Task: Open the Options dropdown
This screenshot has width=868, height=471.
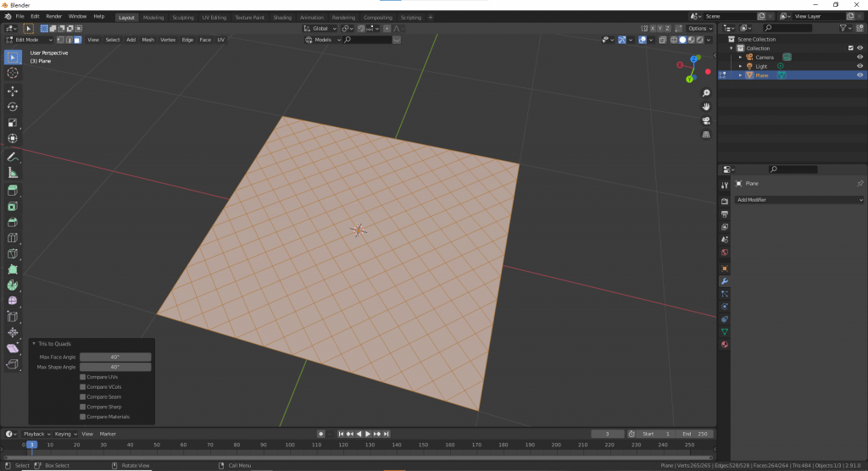Action: click(699, 28)
